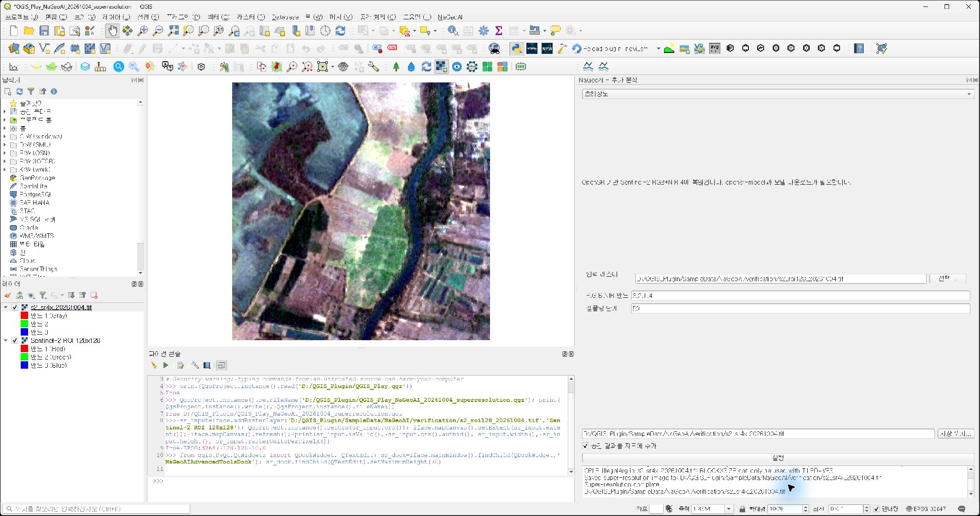The image size is (980, 516).
Task: Click the Zoom In magnifier tool
Action: [x=143, y=31]
